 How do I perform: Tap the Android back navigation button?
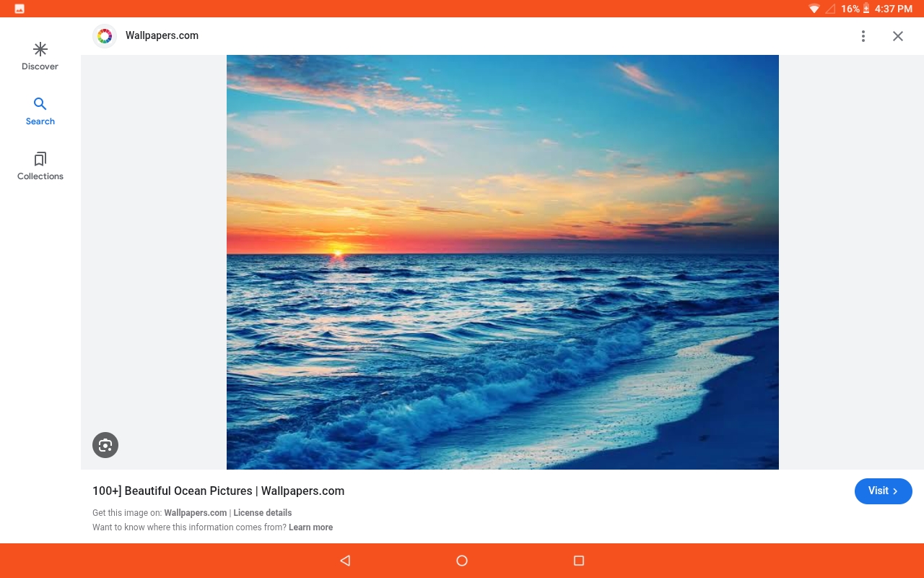(x=345, y=561)
